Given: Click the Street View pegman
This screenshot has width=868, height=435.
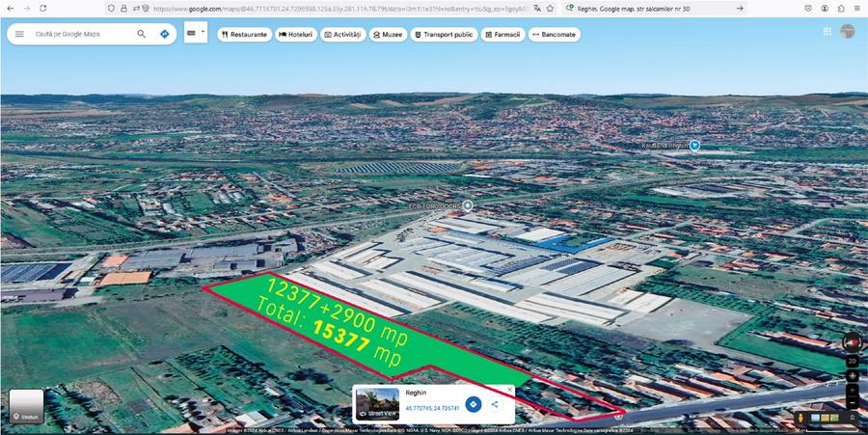Looking at the screenshot, I should click(x=800, y=419).
